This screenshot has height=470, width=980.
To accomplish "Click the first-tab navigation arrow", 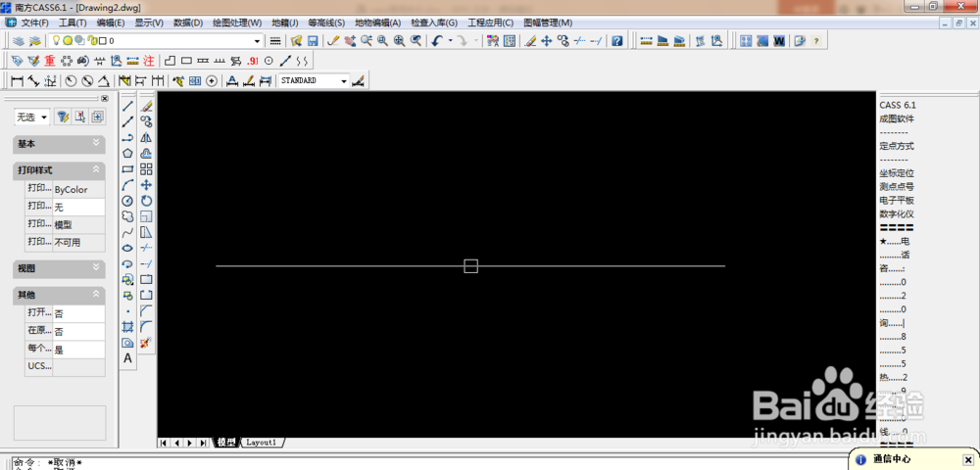I will (163, 443).
